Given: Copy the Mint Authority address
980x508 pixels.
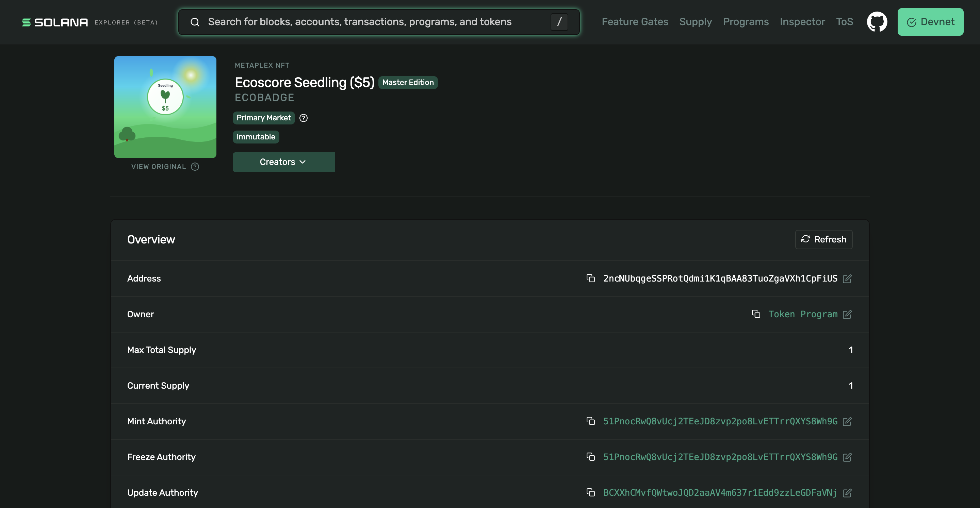Looking at the screenshot, I should pos(590,421).
